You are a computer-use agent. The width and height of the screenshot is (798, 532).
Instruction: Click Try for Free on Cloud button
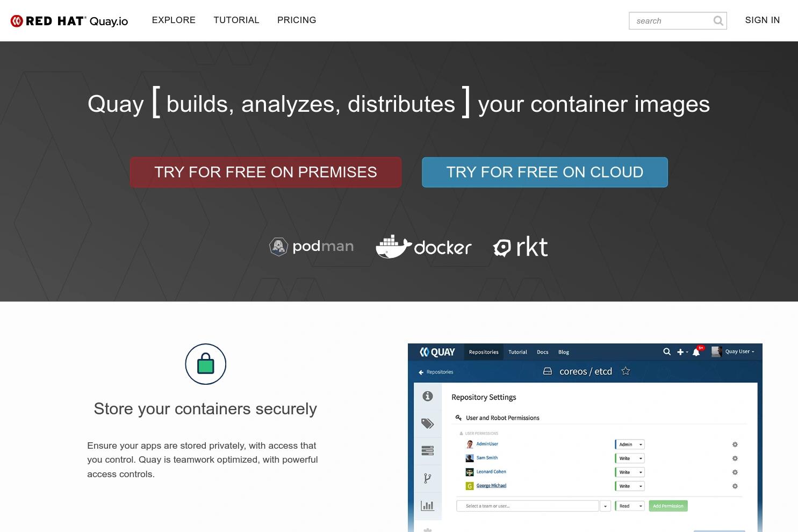click(x=545, y=172)
